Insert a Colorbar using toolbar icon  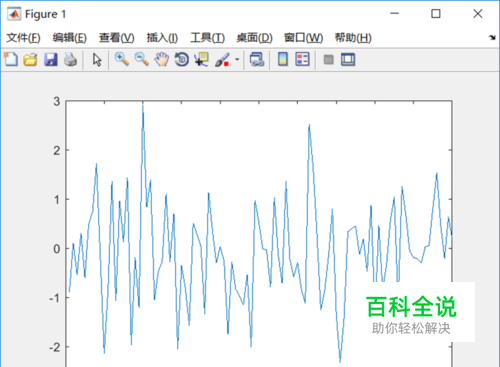(283, 60)
